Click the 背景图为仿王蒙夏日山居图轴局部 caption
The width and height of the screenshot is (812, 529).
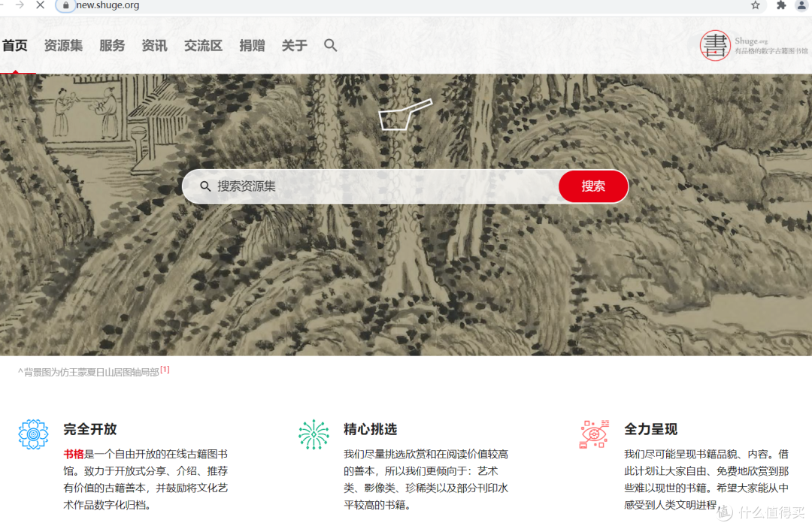point(92,372)
